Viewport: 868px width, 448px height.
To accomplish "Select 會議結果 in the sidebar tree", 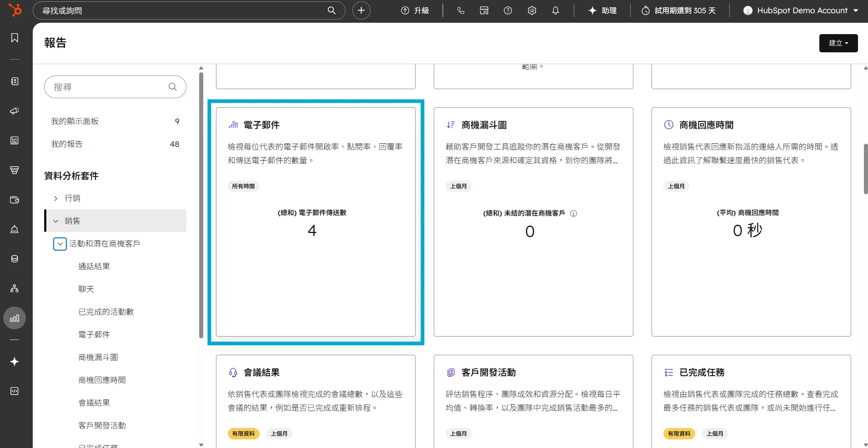I will pos(94,403).
